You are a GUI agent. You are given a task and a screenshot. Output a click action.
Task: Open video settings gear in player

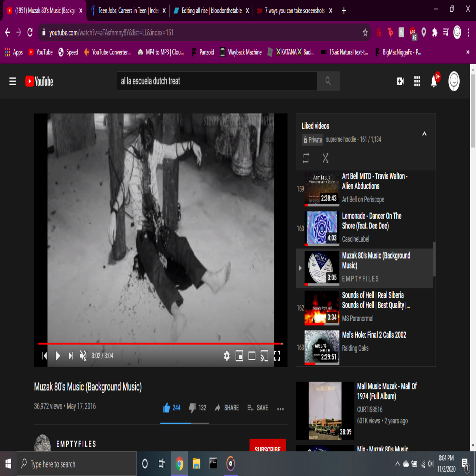[227, 356]
